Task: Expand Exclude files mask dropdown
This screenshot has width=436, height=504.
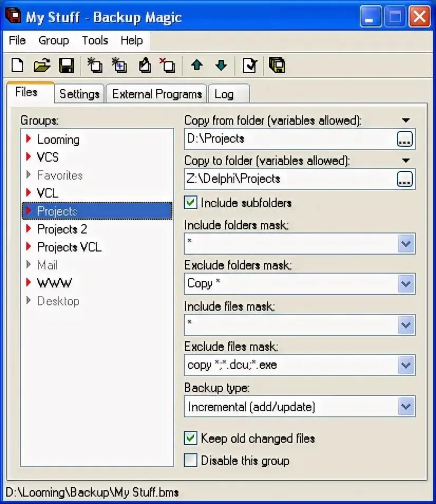Action: tap(406, 365)
